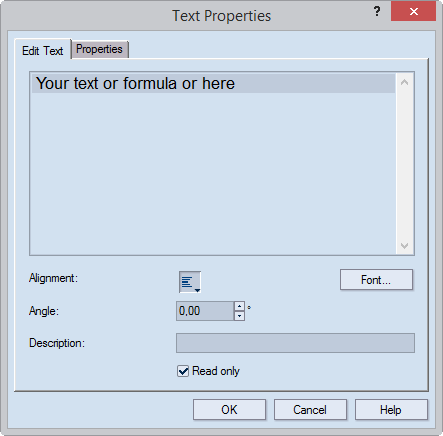The image size is (443, 436).
Task: Open the Font... settings button
Action: click(x=376, y=280)
